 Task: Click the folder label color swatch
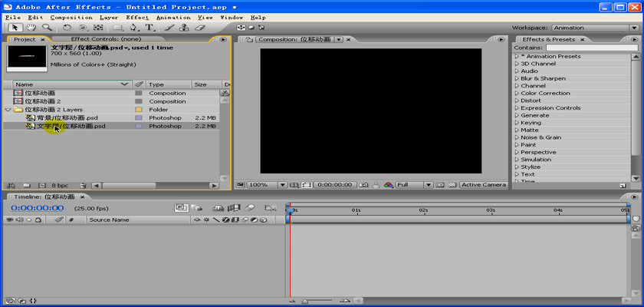(x=139, y=110)
